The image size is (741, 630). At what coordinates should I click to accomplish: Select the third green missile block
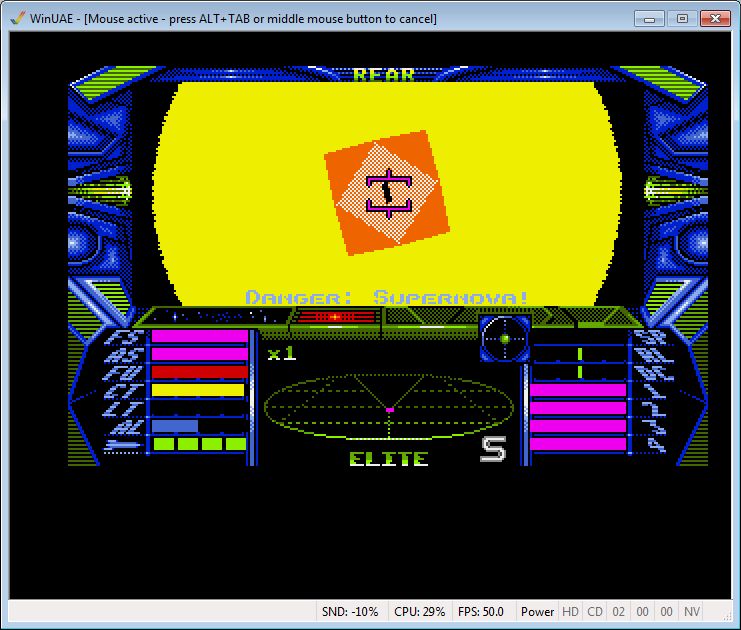coord(212,444)
